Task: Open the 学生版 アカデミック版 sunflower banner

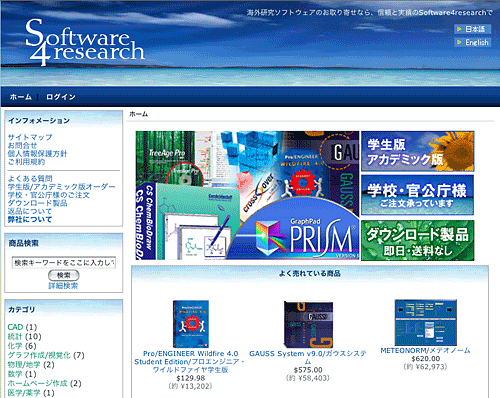Action: click(418, 151)
